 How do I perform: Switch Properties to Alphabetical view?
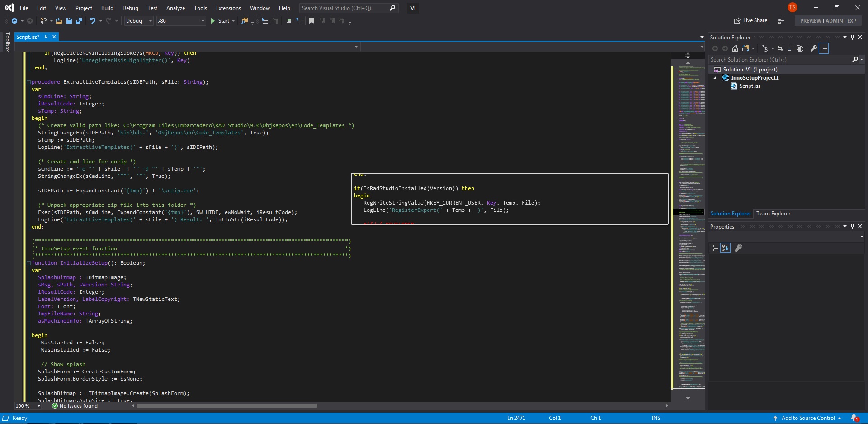725,248
